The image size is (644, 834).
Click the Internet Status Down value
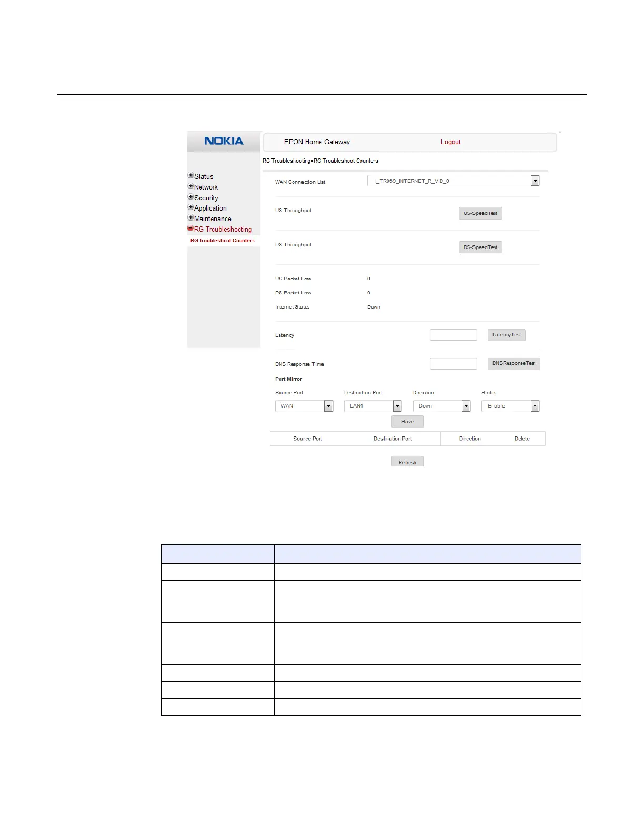click(374, 307)
